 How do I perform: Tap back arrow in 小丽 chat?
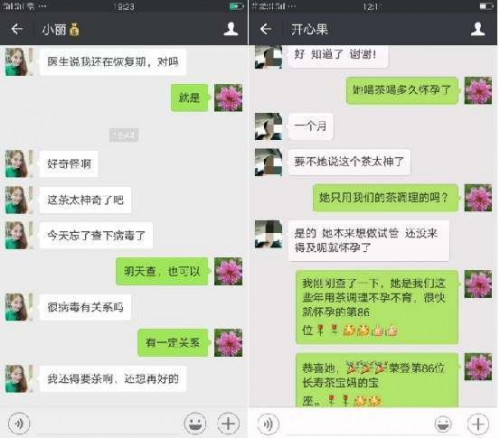[x=17, y=29]
